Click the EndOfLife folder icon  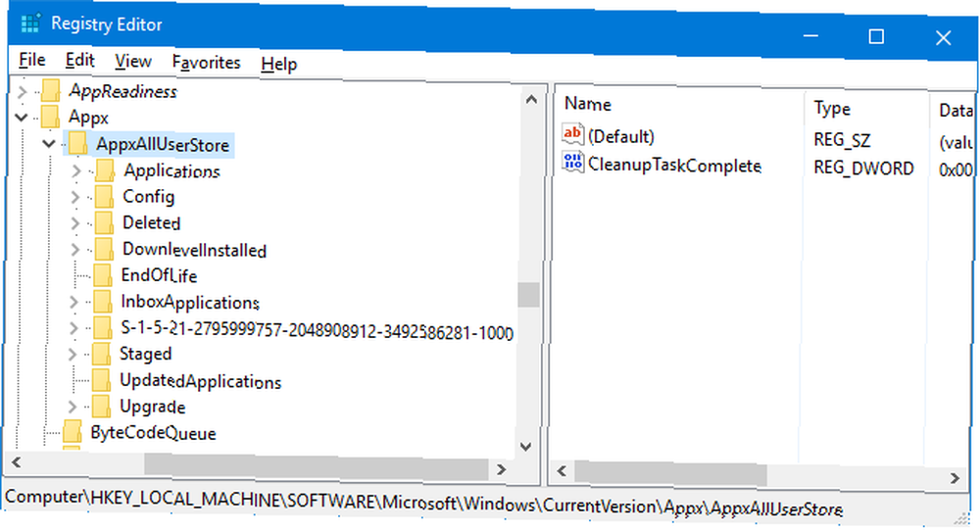click(102, 274)
